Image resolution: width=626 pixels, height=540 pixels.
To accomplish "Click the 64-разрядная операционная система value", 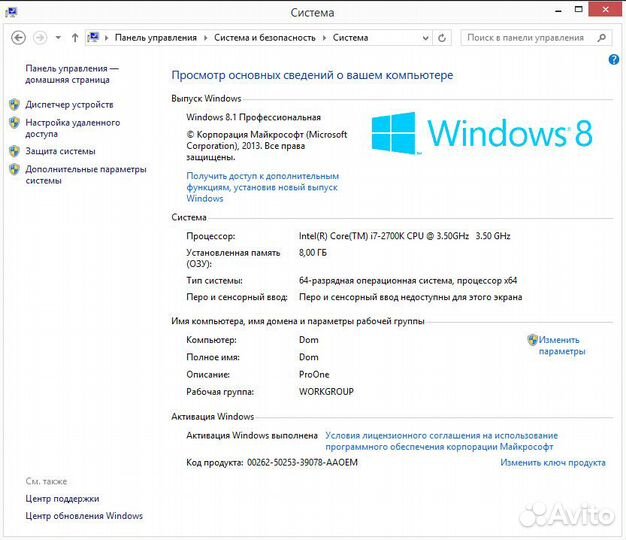I will (x=408, y=281).
